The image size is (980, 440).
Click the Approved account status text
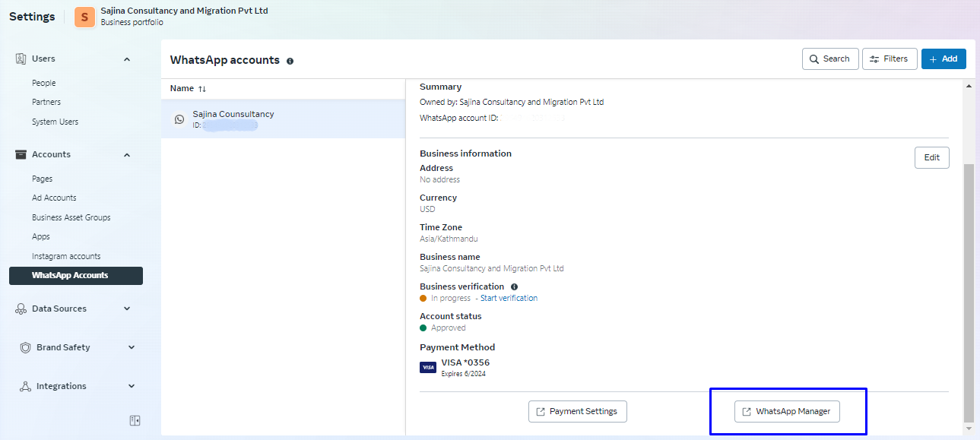pyautogui.click(x=448, y=328)
